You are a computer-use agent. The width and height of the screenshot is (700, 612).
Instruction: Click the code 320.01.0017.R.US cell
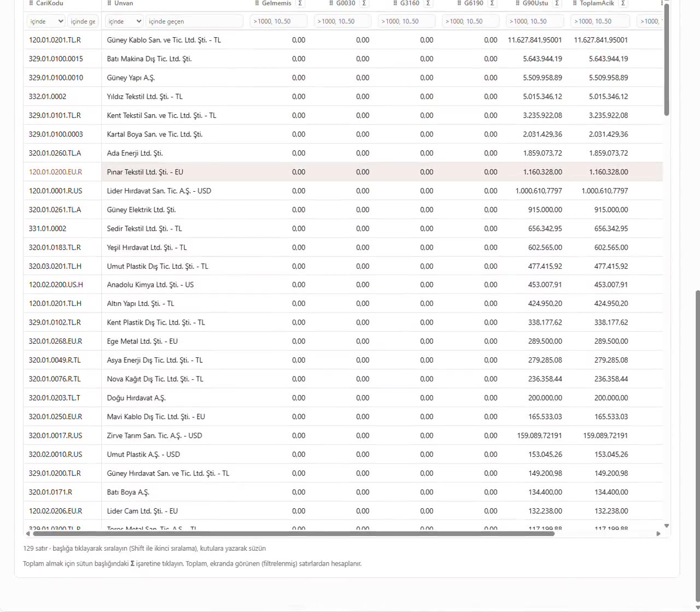(55, 436)
